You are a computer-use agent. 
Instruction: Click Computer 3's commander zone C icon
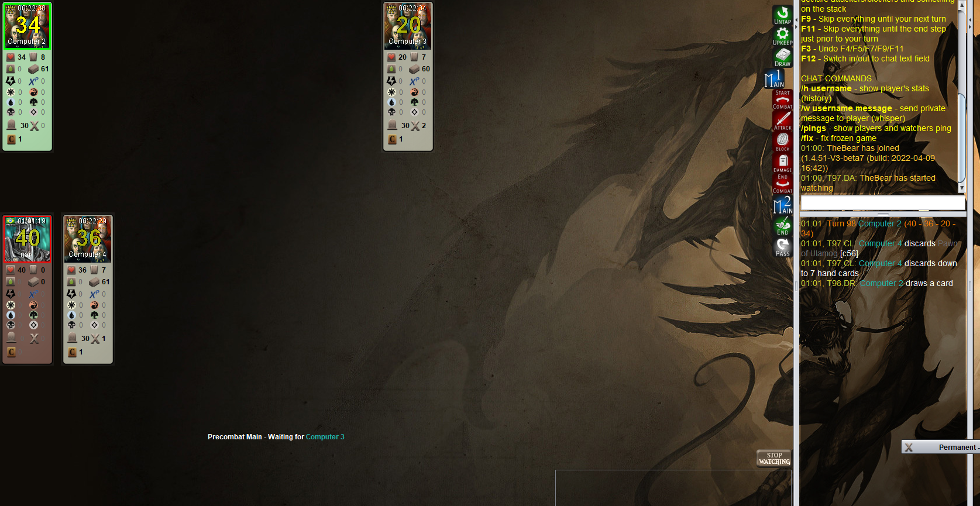click(x=392, y=139)
